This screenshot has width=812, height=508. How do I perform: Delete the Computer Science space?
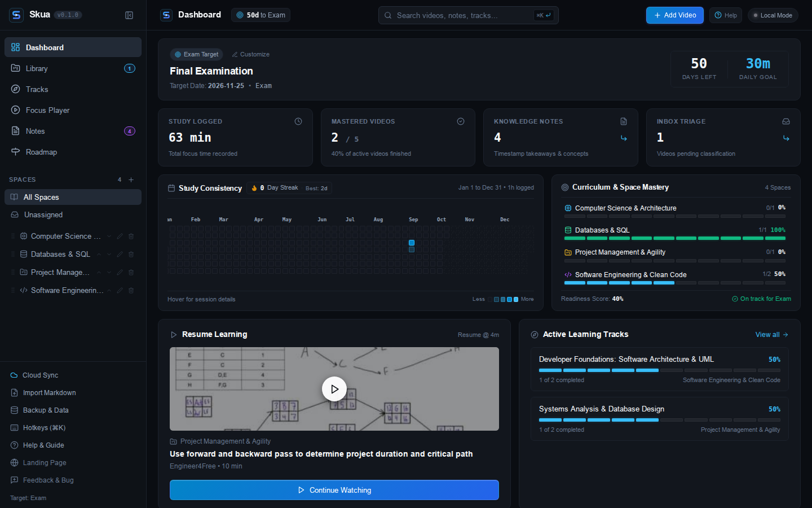point(131,237)
